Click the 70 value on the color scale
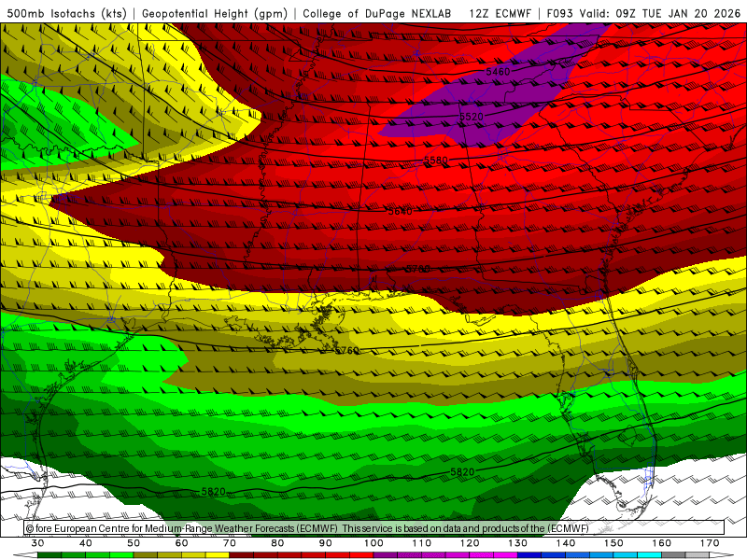 230,543
